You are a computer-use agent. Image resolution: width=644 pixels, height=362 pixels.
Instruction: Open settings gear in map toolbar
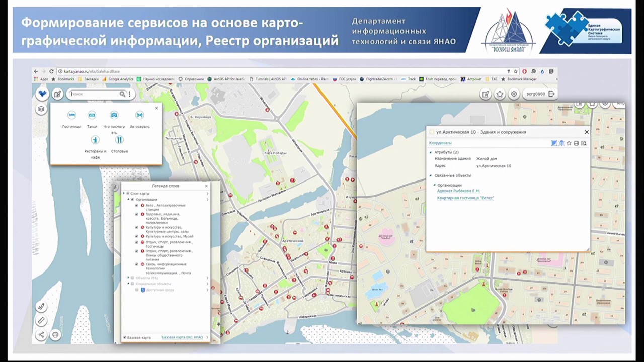tap(514, 94)
